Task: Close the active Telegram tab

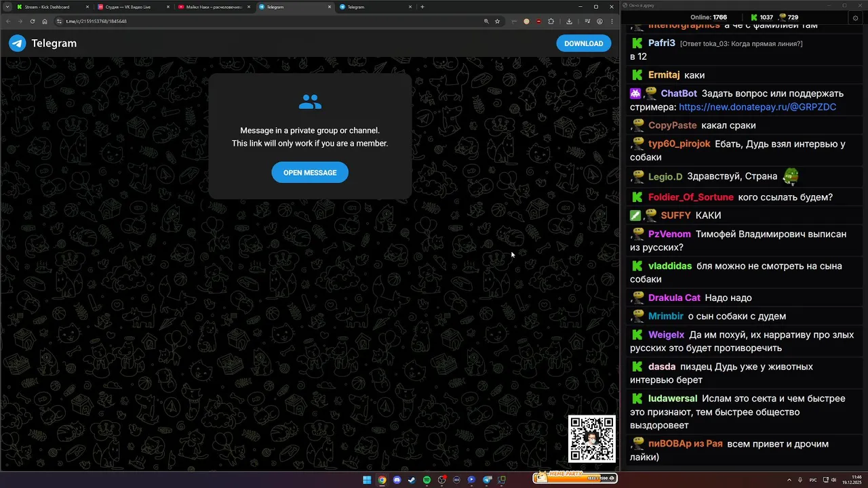Action: (330, 7)
